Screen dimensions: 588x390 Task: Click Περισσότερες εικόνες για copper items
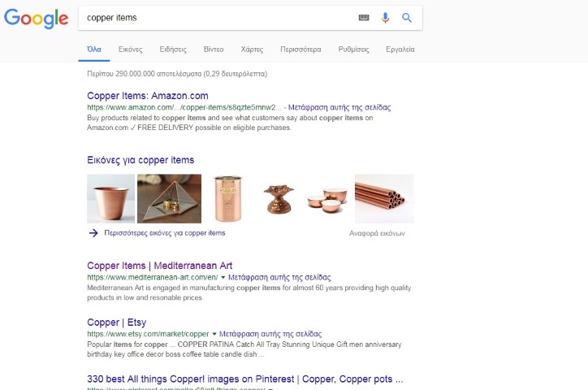165,233
